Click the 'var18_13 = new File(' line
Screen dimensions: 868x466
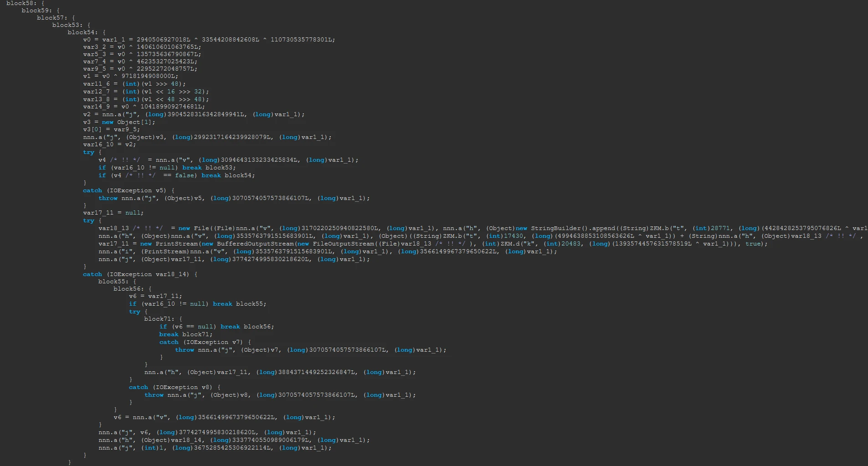pos(483,228)
